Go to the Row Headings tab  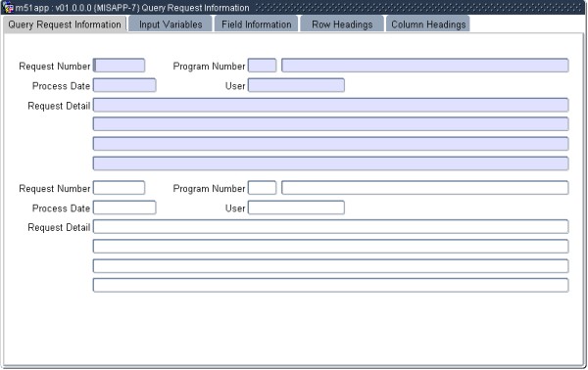342,24
